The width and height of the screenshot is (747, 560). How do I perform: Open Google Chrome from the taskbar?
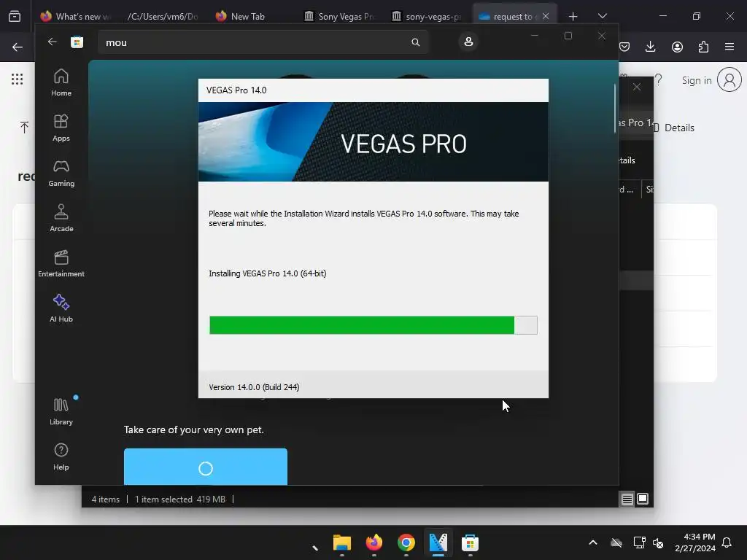[x=406, y=542]
